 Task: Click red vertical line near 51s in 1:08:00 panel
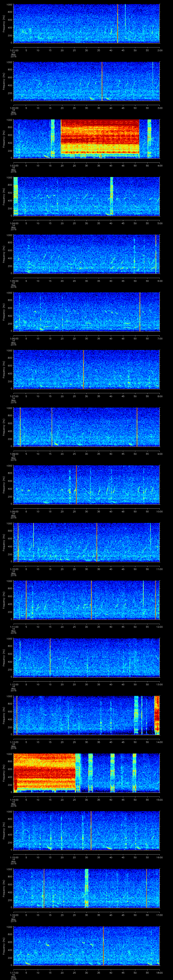[137, 427]
